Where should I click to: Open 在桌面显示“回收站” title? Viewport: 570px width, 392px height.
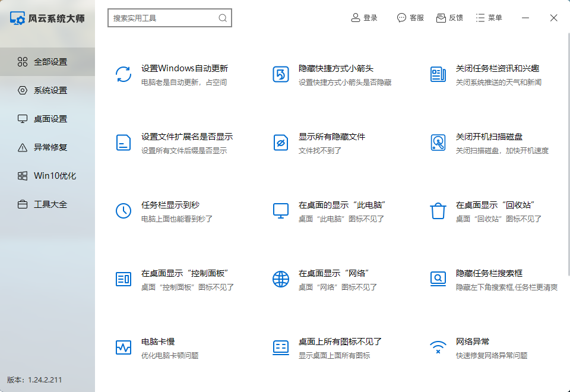(495, 205)
